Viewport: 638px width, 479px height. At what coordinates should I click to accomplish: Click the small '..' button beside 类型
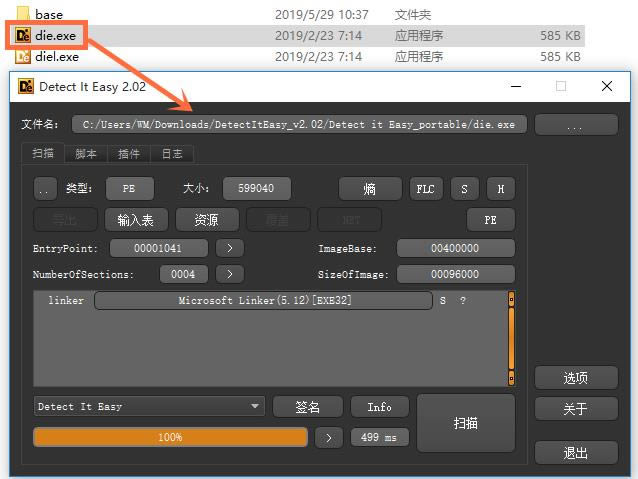(45, 188)
